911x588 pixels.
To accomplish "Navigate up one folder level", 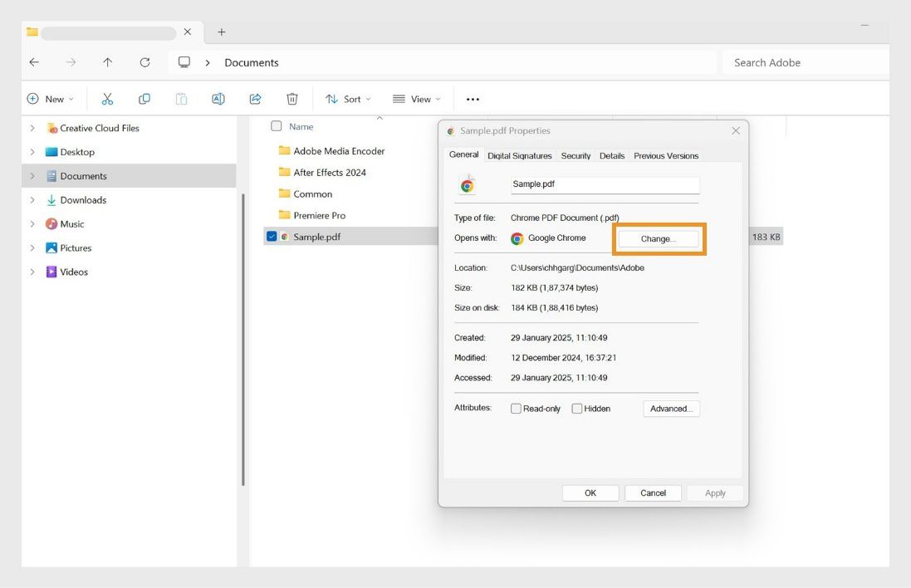I will tap(107, 61).
